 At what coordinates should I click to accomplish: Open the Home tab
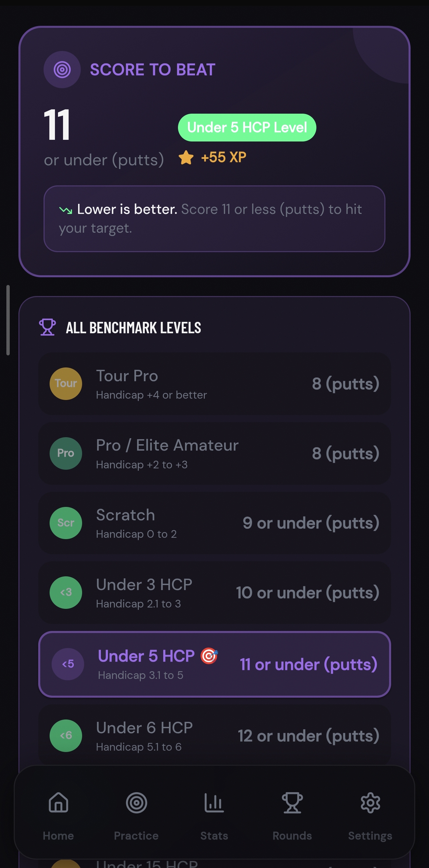[x=58, y=815]
